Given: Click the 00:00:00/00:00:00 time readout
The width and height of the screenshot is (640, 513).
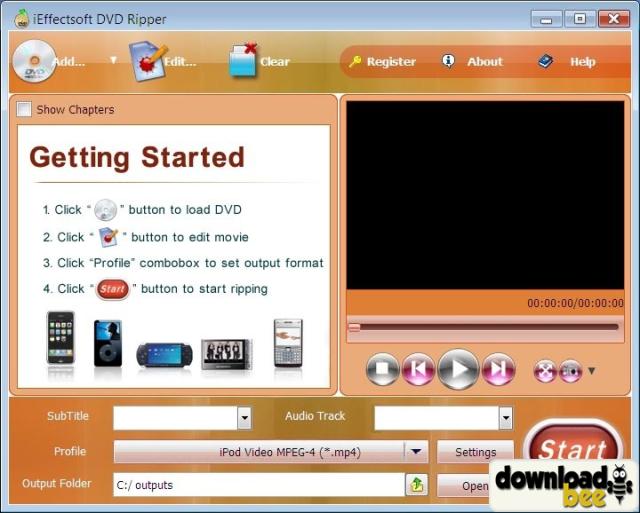Looking at the screenshot, I should click(576, 303).
